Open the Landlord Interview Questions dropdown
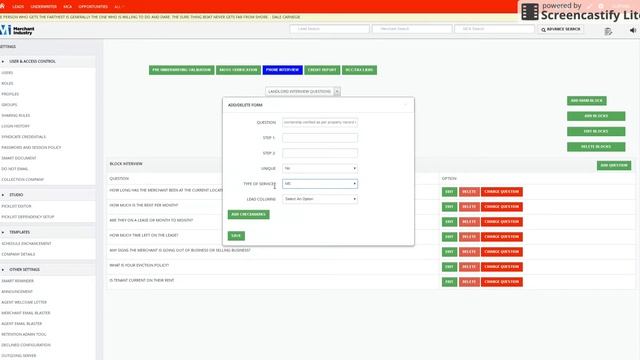Image resolution: width=640 pixels, height=360 pixels. click(x=302, y=91)
